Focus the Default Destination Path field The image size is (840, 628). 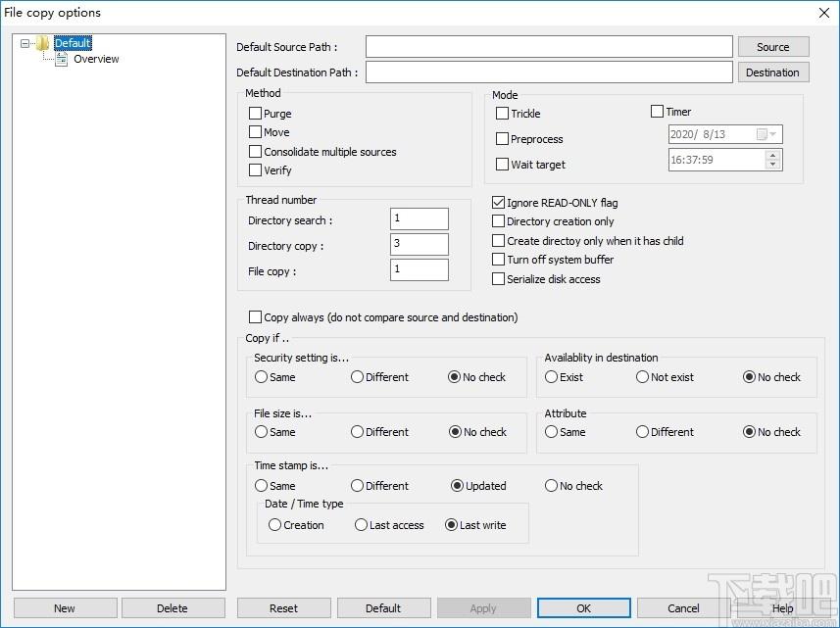pyautogui.click(x=549, y=72)
